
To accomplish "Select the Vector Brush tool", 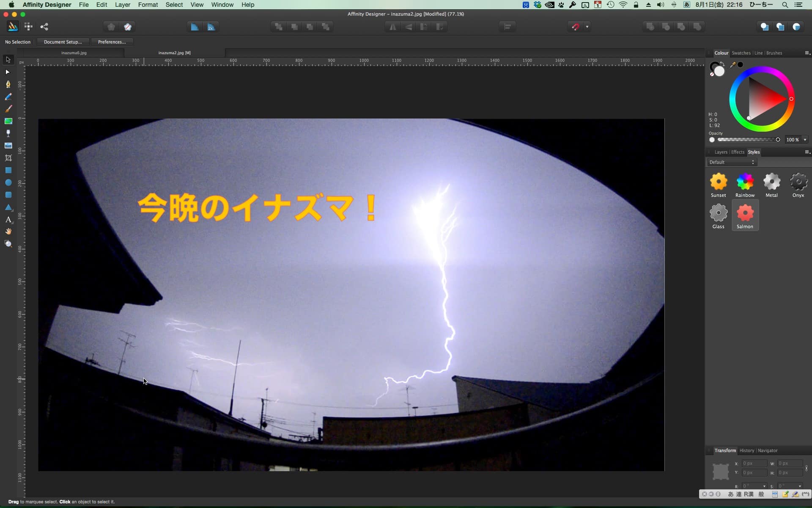I will click(x=8, y=109).
